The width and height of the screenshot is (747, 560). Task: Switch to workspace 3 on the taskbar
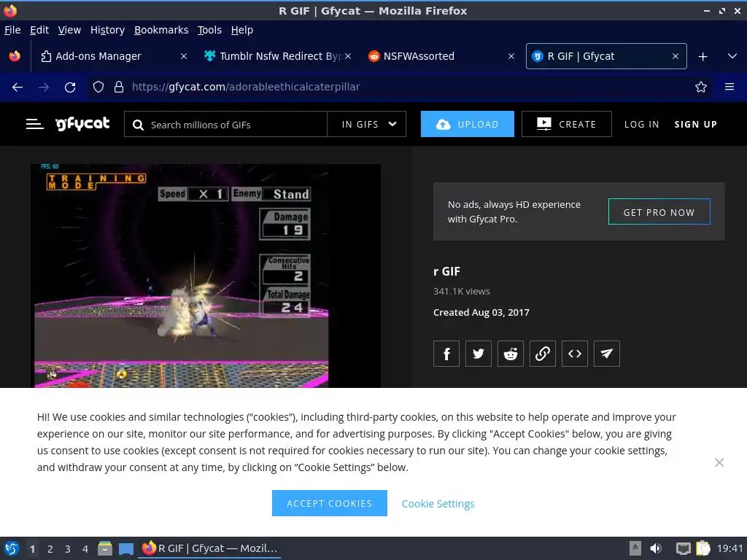point(68,548)
